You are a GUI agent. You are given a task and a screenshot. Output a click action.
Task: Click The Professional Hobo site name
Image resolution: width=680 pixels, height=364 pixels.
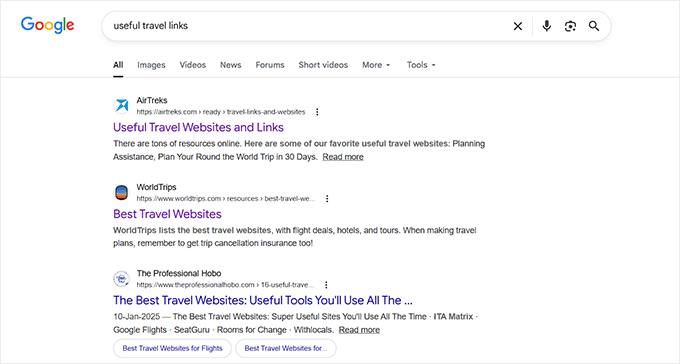(179, 274)
